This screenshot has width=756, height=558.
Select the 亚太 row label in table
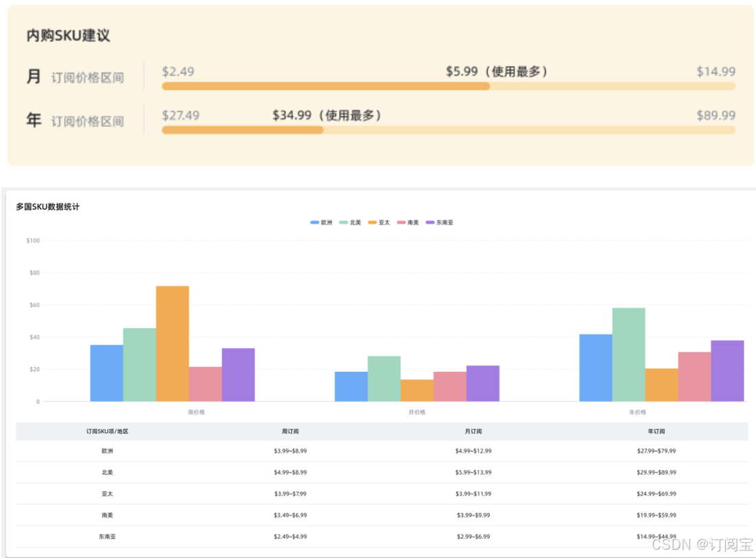[107, 494]
